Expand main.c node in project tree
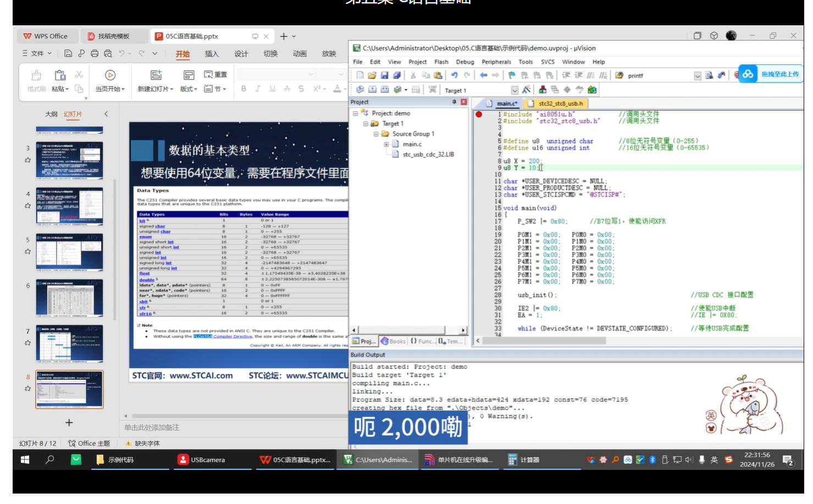 click(386, 145)
